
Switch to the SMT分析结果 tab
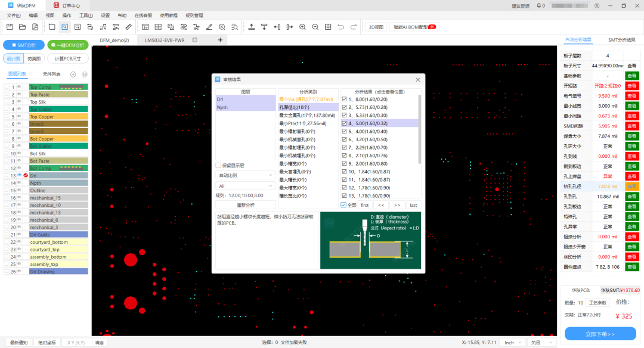[x=621, y=40]
